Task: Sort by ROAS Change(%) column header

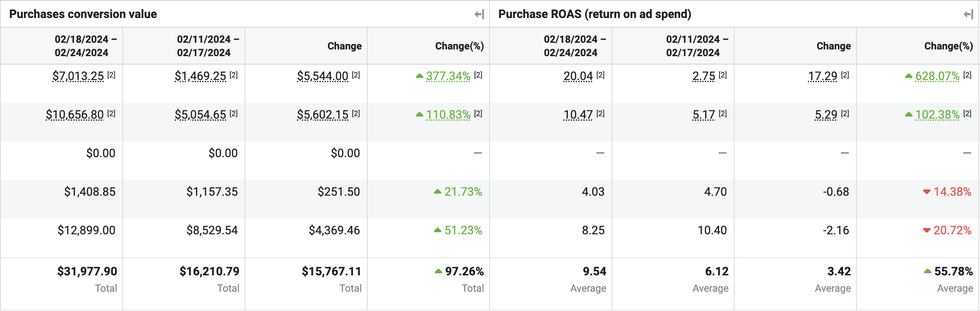Action: tap(948, 46)
